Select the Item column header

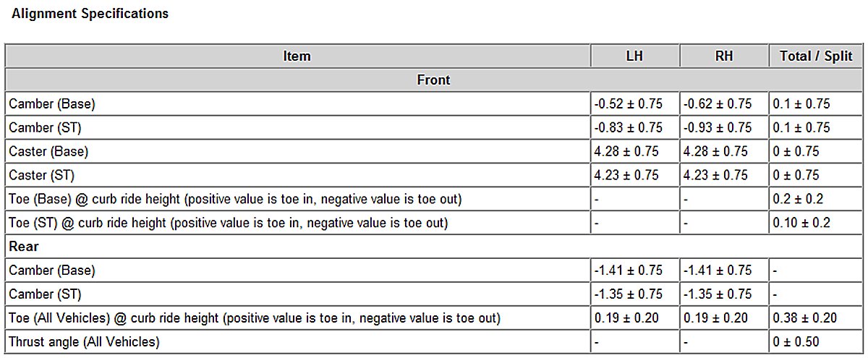pos(297,56)
